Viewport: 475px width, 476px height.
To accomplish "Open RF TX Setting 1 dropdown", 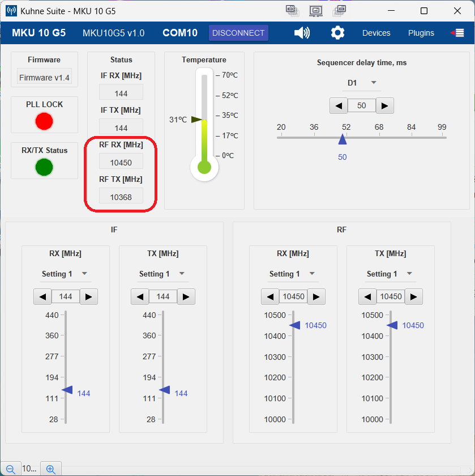I will coord(390,274).
